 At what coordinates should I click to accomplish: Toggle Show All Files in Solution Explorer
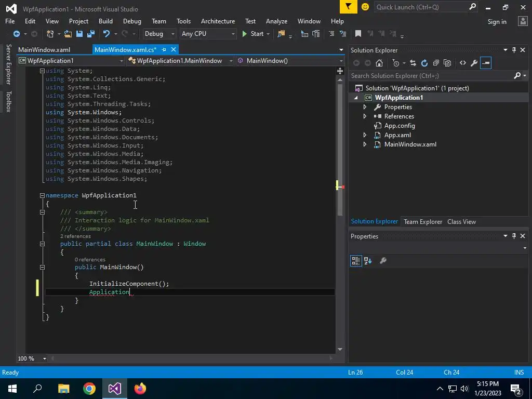point(447,63)
